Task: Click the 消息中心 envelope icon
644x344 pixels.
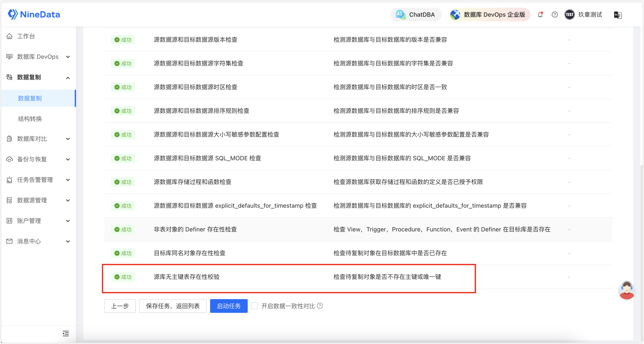Action: point(9,241)
